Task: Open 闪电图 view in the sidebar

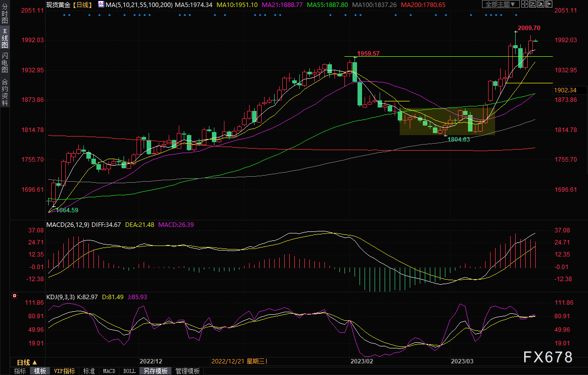Action: [5, 63]
